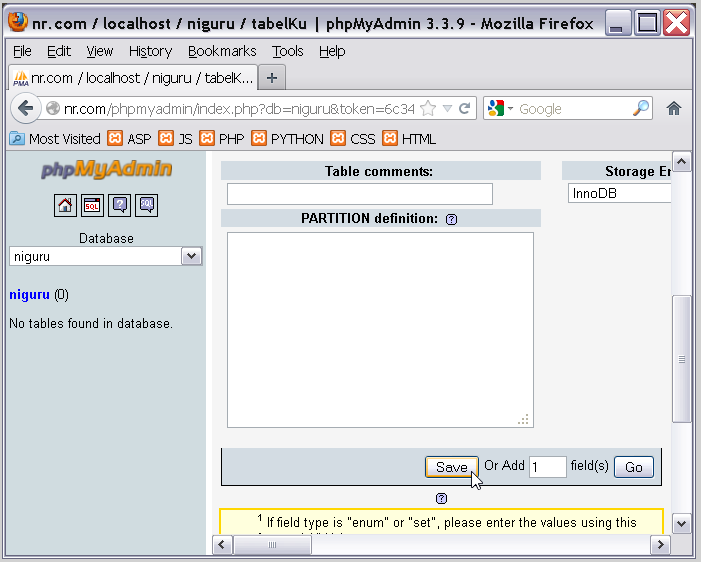701x562 pixels.
Task: Open the PYTHON bookmark
Action: click(287, 139)
